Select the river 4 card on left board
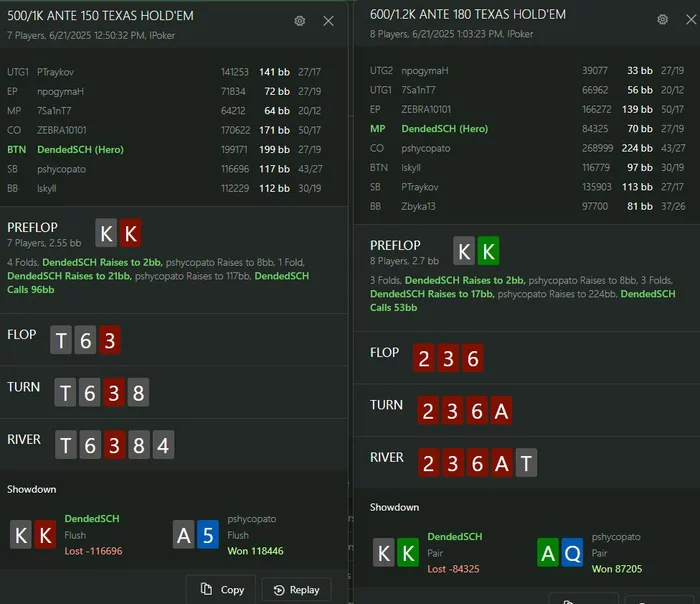Image resolution: width=700 pixels, height=604 pixels. 163,445
